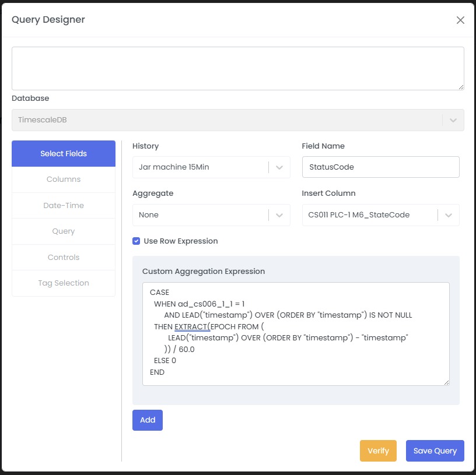Click the Field Name input with StatusCode
This screenshot has width=476, height=475.
pyautogui.click(x=380, y=167)
